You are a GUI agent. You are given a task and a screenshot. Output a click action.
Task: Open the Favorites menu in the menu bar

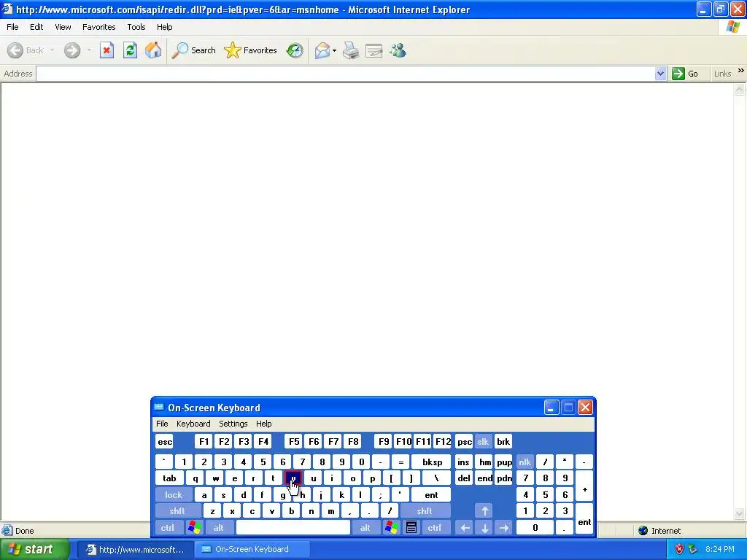pyautogui.click(x=98, y=27)
